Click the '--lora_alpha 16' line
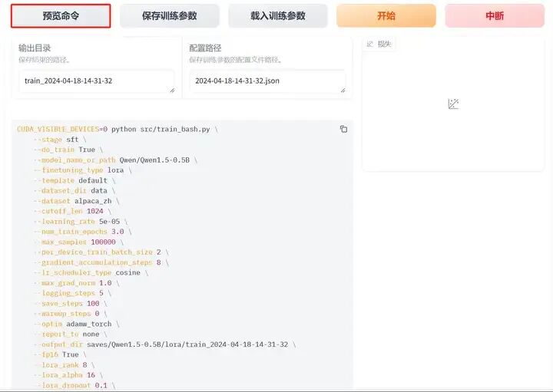Viewport: 553px width, 392px height. (x=68, y=375)
